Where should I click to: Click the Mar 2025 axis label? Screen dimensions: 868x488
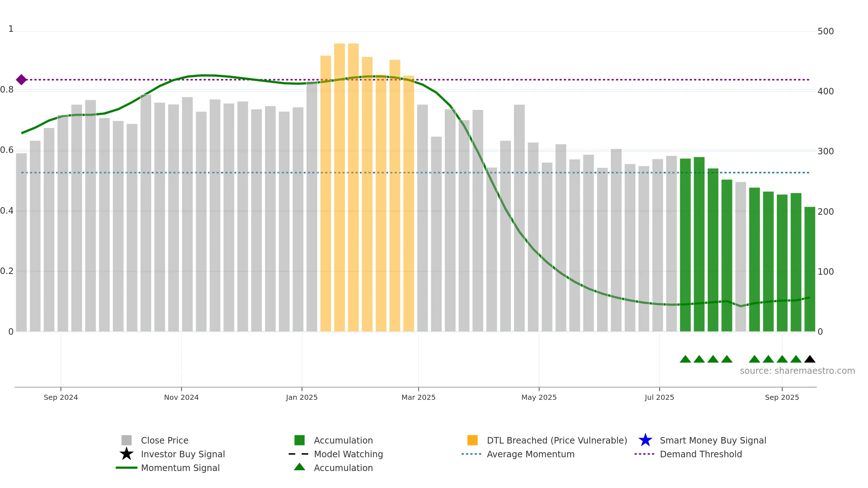[x=418, y=397]
